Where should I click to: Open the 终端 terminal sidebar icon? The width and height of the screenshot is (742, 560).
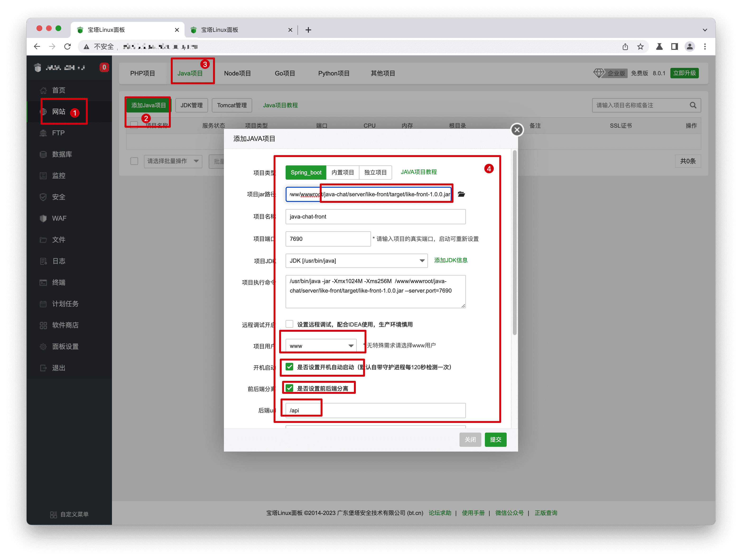point(43,283)
